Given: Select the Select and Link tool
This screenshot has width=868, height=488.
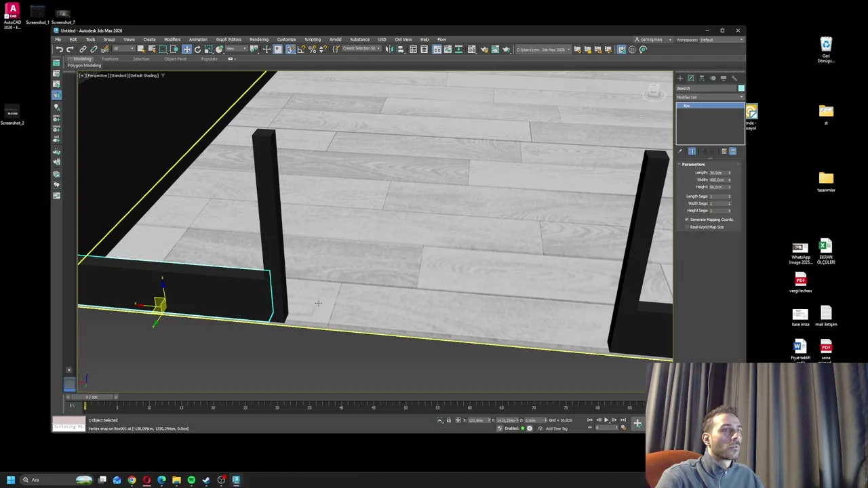Looking at the screenshot, I should 83,49.
